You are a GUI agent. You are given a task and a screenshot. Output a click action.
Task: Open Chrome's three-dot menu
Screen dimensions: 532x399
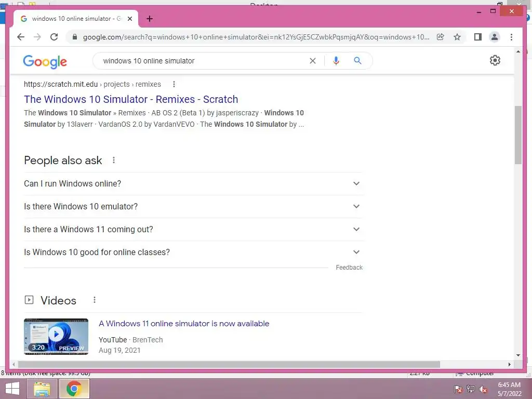511,37
